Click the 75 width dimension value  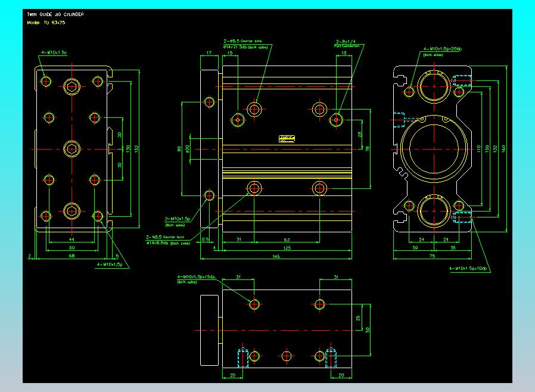433,256
